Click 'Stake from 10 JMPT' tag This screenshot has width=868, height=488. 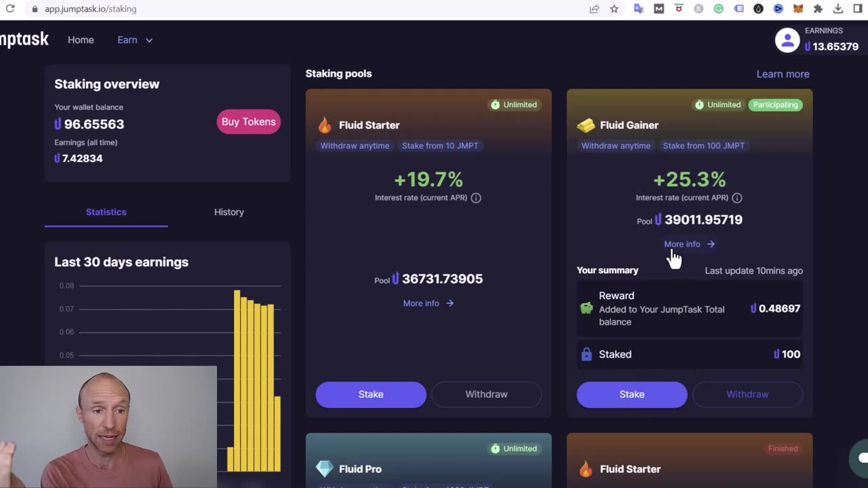(440, 146)
